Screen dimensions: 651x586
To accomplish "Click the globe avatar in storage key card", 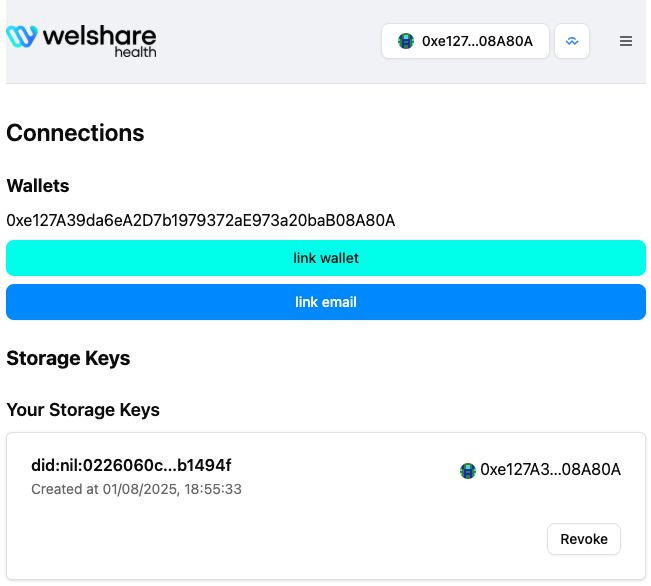I will (x=467, y=470).
